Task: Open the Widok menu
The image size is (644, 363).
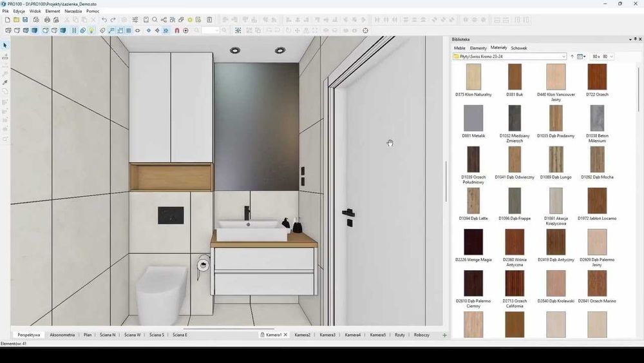Action: pyautogui.click(x=35, y=11)
